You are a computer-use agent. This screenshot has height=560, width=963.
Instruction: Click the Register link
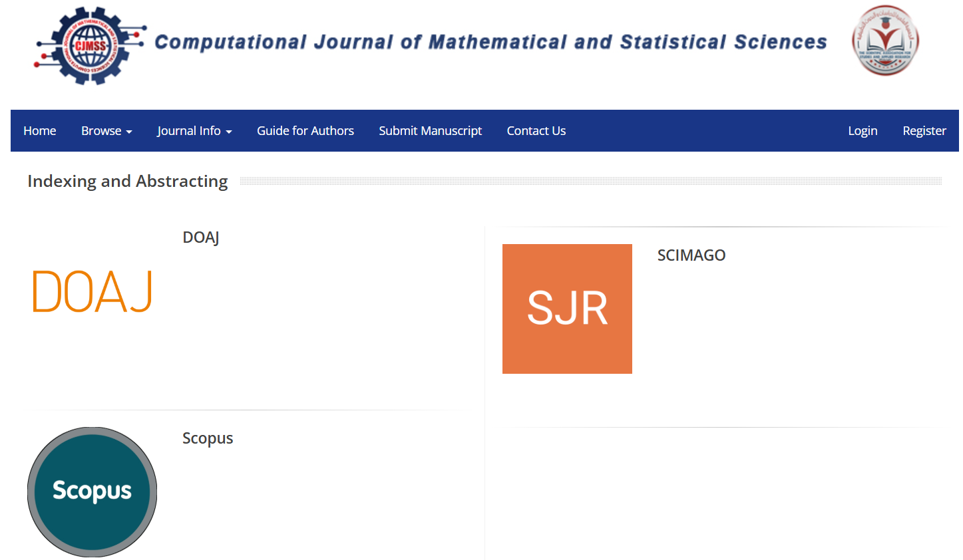click(924, 131)
